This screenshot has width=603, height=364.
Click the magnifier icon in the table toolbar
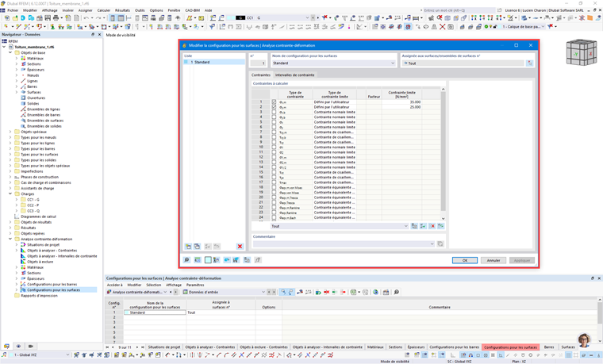[396, 292]
